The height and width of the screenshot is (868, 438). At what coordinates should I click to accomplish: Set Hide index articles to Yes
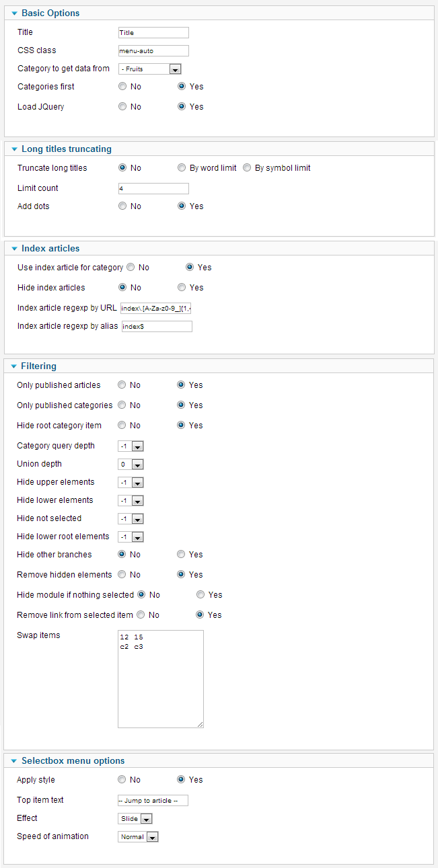182,288
